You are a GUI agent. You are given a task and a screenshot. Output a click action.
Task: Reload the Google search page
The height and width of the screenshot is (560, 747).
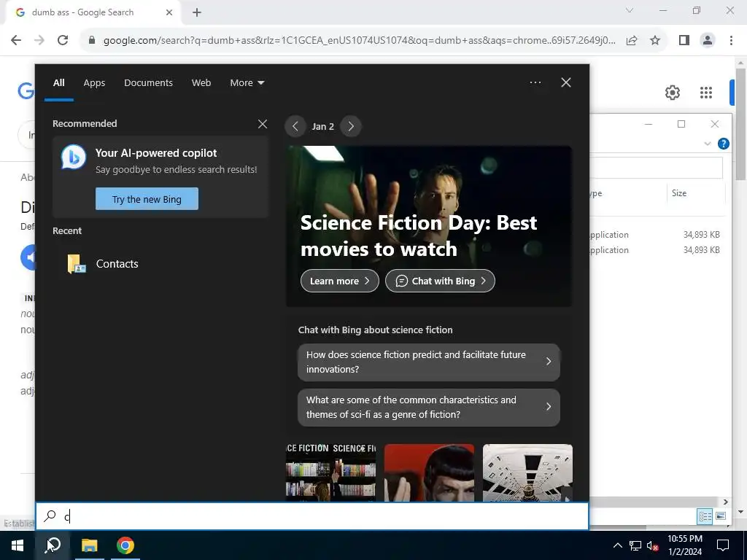click(x=63, y=40)
